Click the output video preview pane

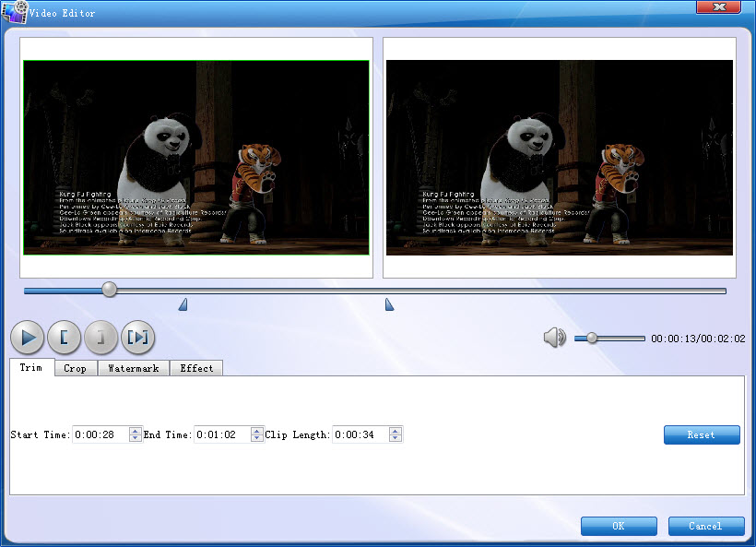(560, 157)
